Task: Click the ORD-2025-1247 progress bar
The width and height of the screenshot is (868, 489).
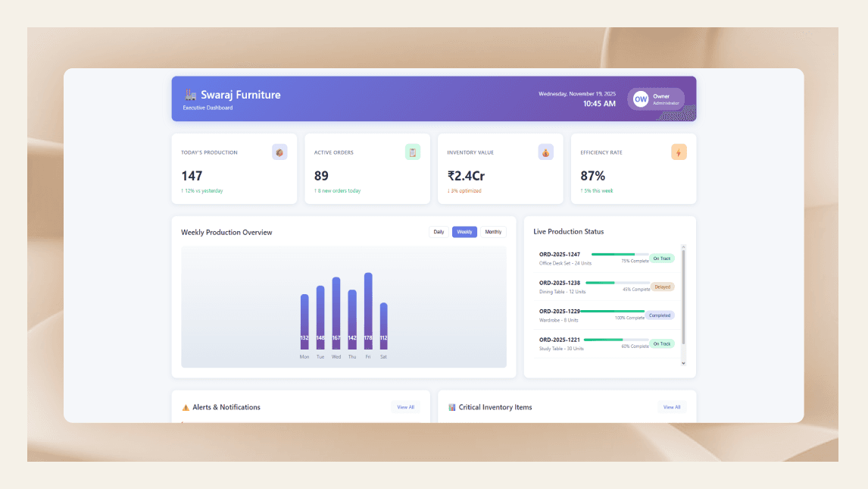Action: (620, 254)
